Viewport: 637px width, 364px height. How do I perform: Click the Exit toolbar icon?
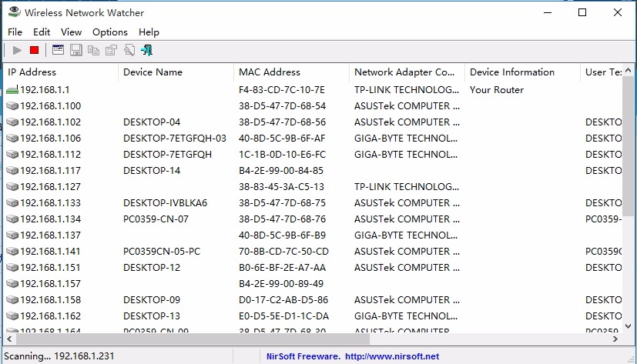coord(146,50)
